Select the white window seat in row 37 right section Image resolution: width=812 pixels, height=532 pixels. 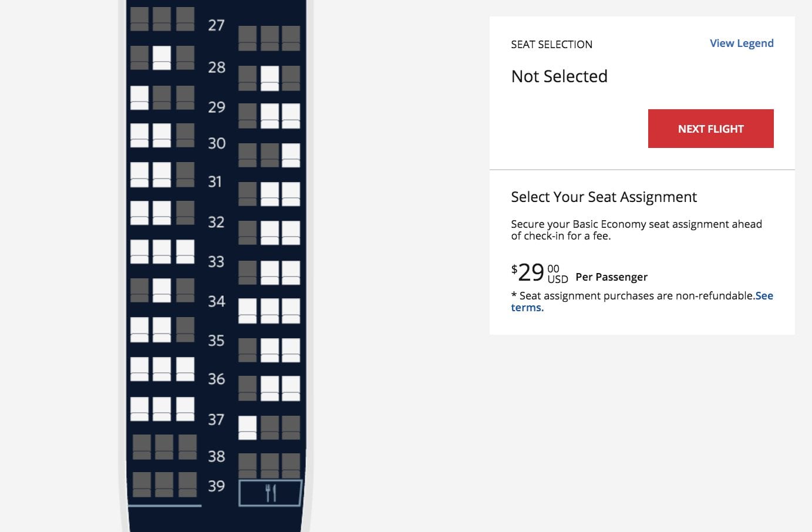247,427
